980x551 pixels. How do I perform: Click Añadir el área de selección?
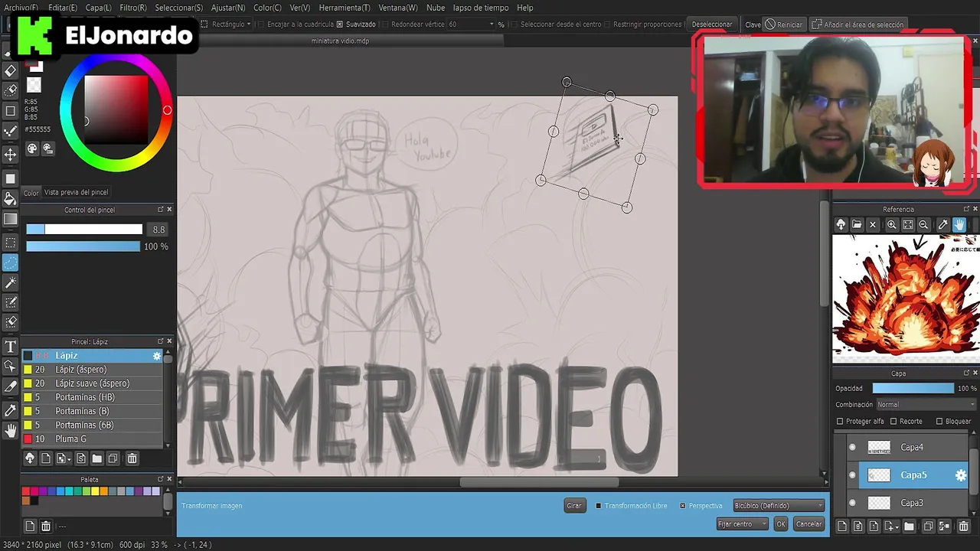coord(857,24)
